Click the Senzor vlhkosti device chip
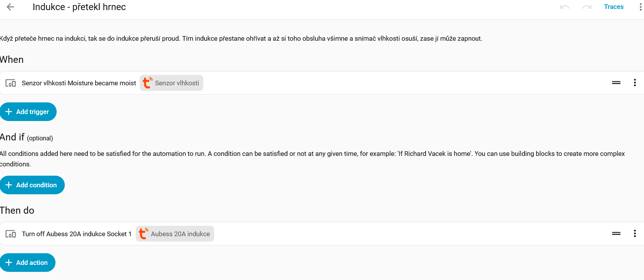The height and width of the screenshot is (280, 644). [171, 83]
